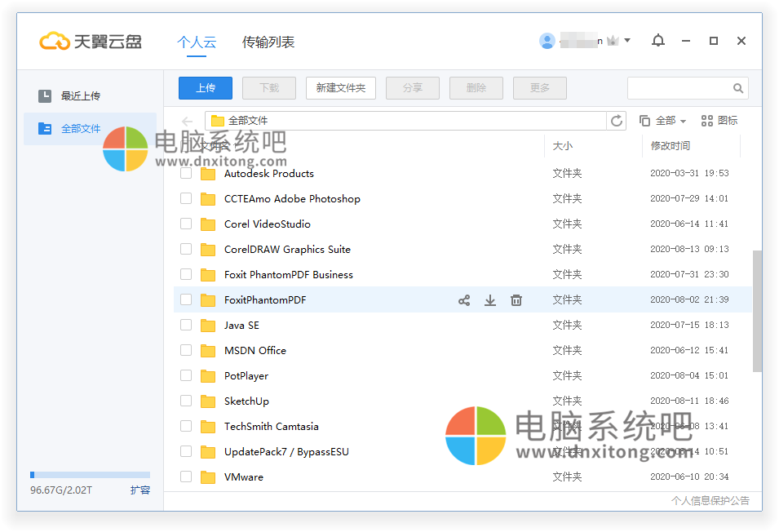
Task: Click the 上传 upload button
Action: 205,88
